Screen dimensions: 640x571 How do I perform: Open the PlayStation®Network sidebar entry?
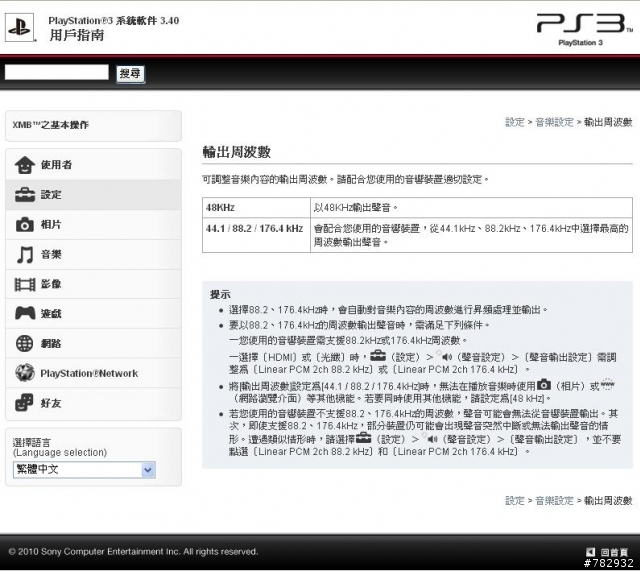pos(93,373)
